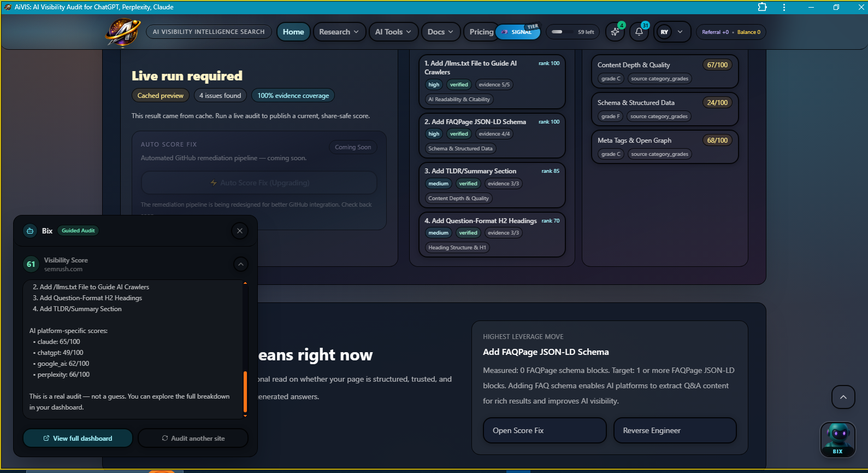Open the Meta Tags & Open Graph card
The width and height of the screenshot is (868, 473).
pyautogui.click(x=665, y=147)
